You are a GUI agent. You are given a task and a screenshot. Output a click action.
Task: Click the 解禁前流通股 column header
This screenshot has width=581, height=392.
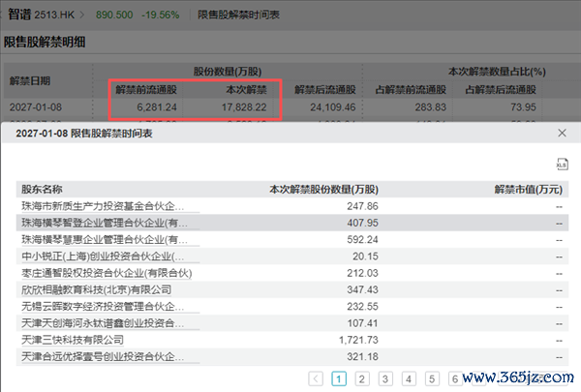coord(146,90)
